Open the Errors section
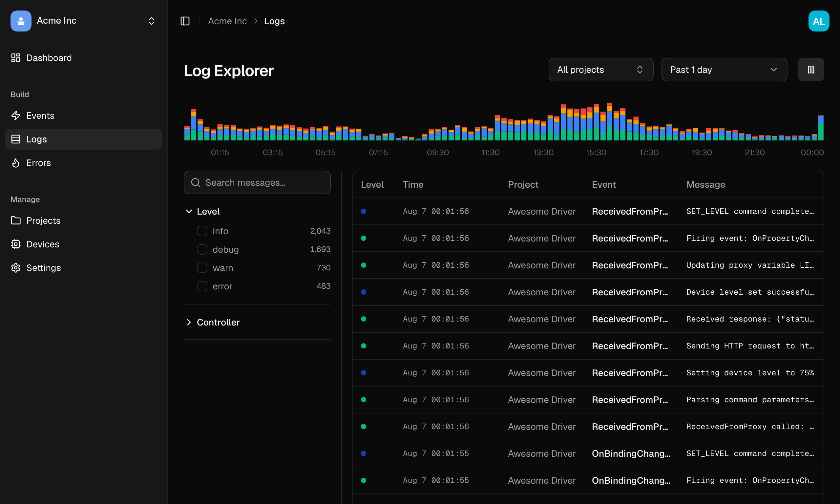Screen dimensions: 840x504 (x=84, y=163)
